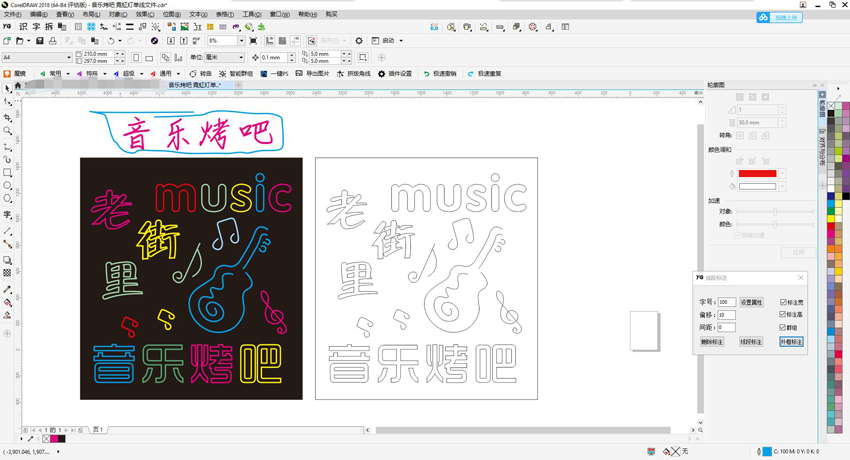
Task: Open the 工具 menu
Action: click(x=251, y=15)
